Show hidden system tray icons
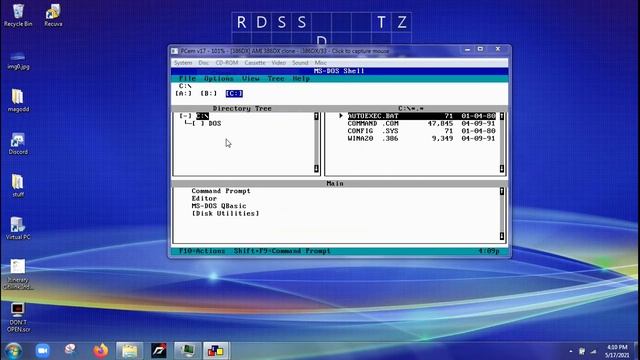 coord(571,351)
